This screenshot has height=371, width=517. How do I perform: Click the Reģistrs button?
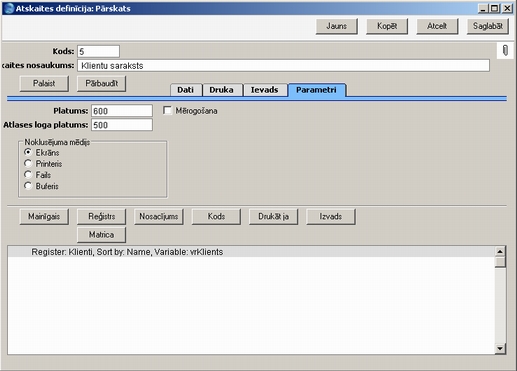point(101,217)
